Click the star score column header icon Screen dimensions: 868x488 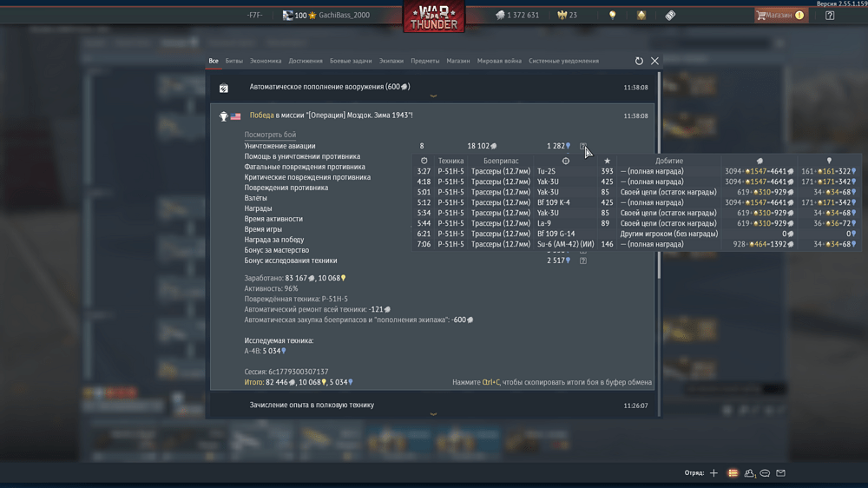click(608, 161)
